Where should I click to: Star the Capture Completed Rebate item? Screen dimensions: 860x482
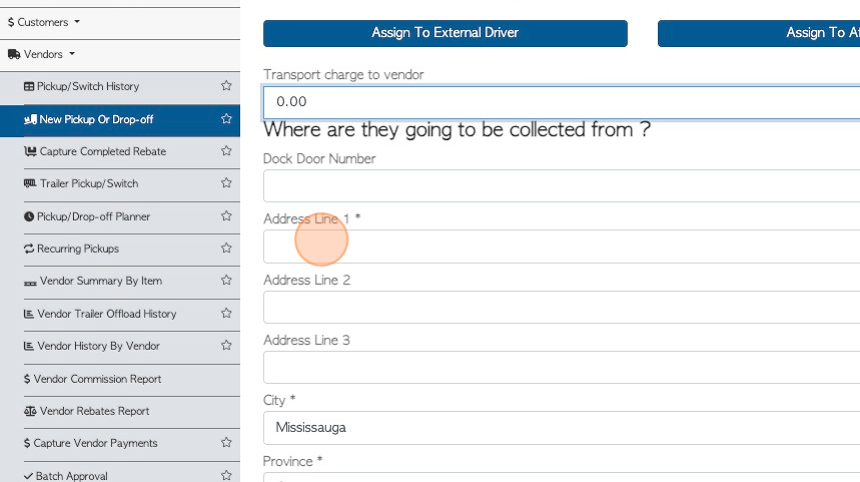pos(226,151)
